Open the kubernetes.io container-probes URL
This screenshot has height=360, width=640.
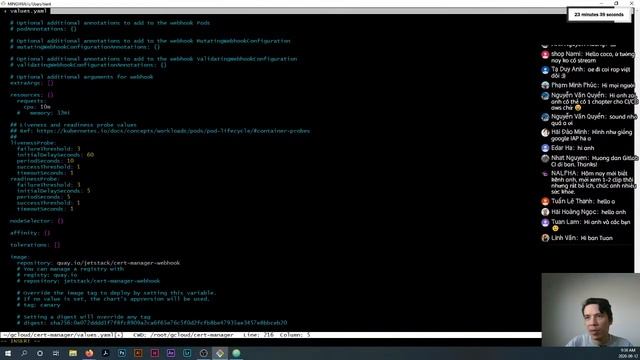click(x=173, y=131)
